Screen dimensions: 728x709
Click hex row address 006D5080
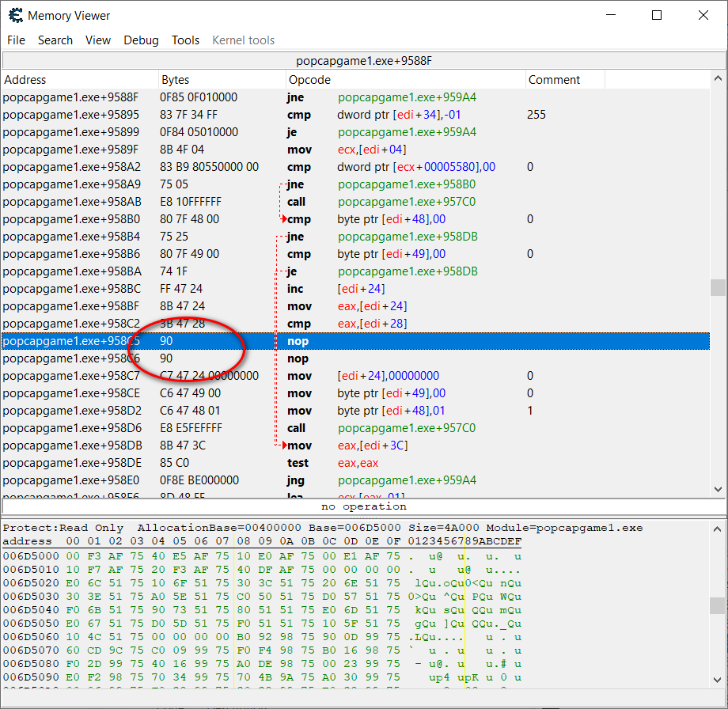pyautogui.click(x=31, y=664)
